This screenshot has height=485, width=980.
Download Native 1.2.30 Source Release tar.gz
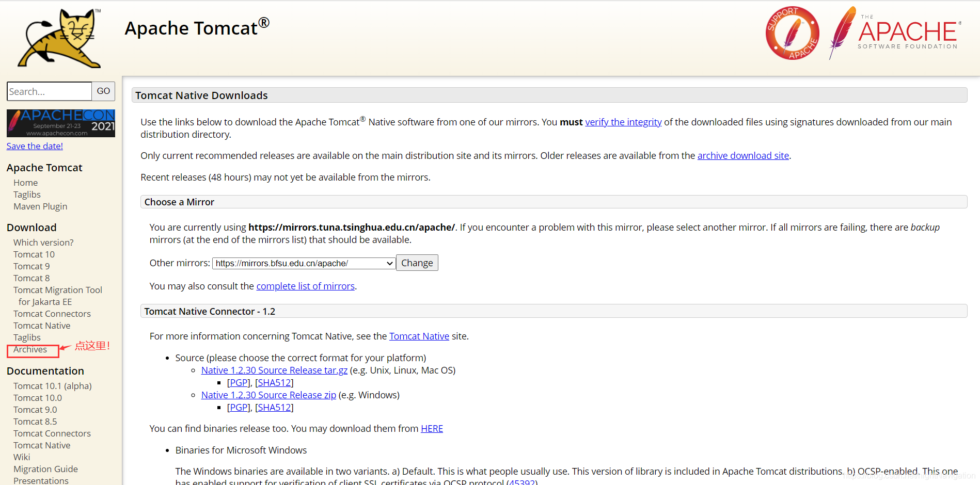(x=274, y=370)
